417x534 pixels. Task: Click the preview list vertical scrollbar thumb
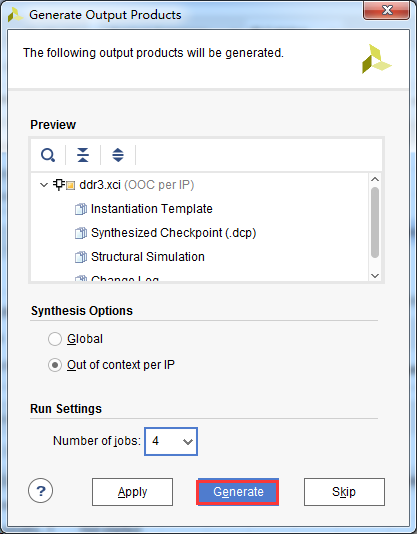(x=375, y=222)
